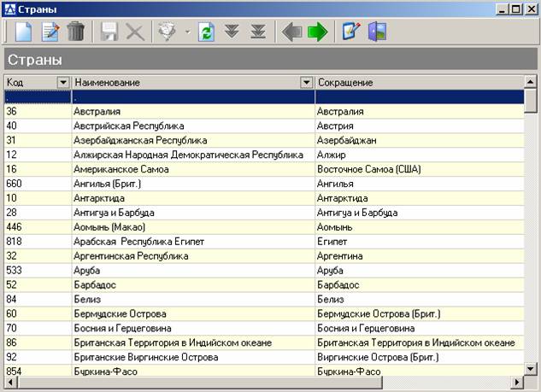Screen dimensions: 541x392
Task: Click the filter funnel icon
Action: (167, 32)
